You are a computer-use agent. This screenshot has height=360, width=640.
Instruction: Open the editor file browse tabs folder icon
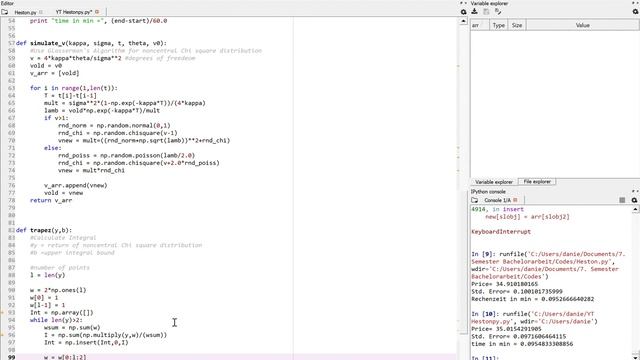tap(4, 12)
